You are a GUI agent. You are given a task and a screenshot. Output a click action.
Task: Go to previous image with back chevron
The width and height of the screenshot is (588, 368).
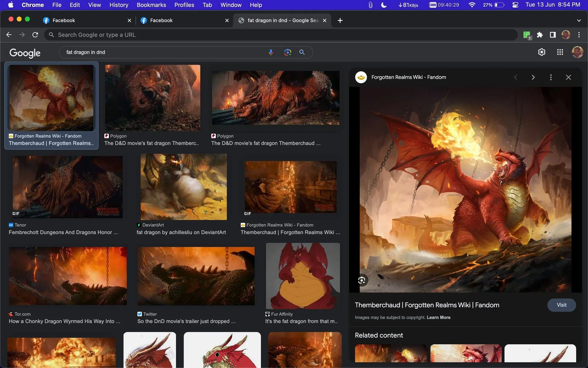click(516, 77)
